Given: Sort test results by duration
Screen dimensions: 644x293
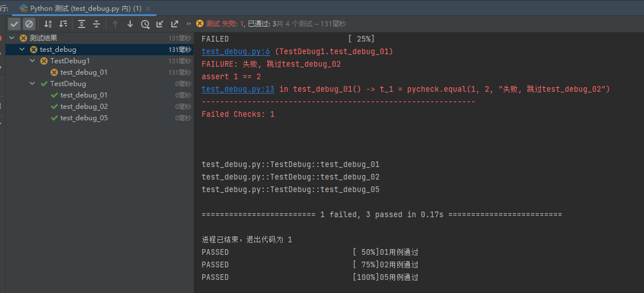Looking at the screenshot, I should pos(63,24).
